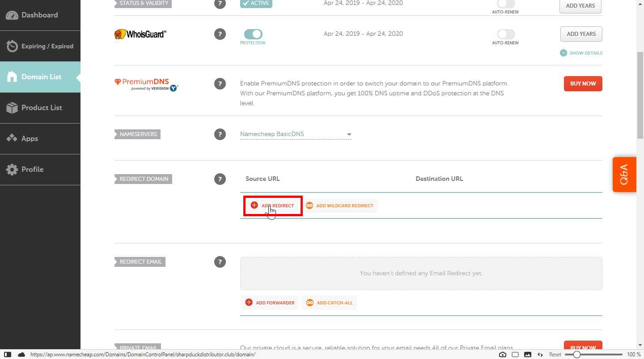Click Add Forwarder button
This screenshot has width=644, height=359.
click(x=270, y=303)
